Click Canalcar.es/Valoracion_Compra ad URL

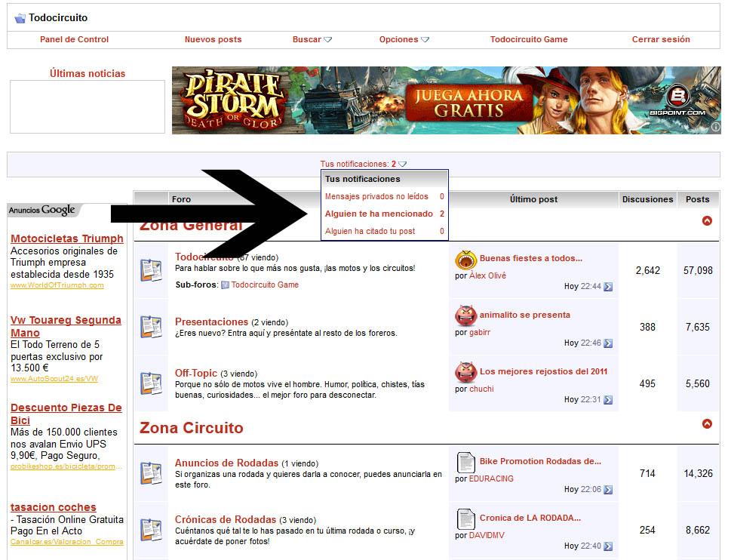66,542
